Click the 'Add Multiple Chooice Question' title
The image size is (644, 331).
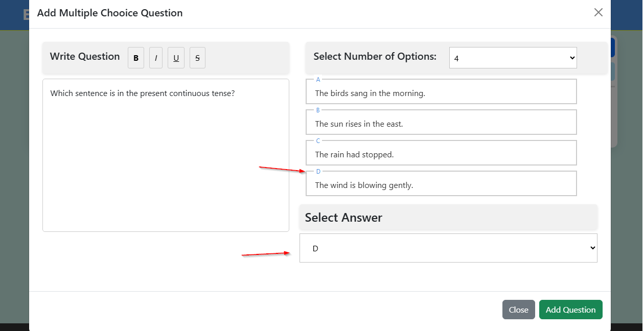click(x=110, y=13)
